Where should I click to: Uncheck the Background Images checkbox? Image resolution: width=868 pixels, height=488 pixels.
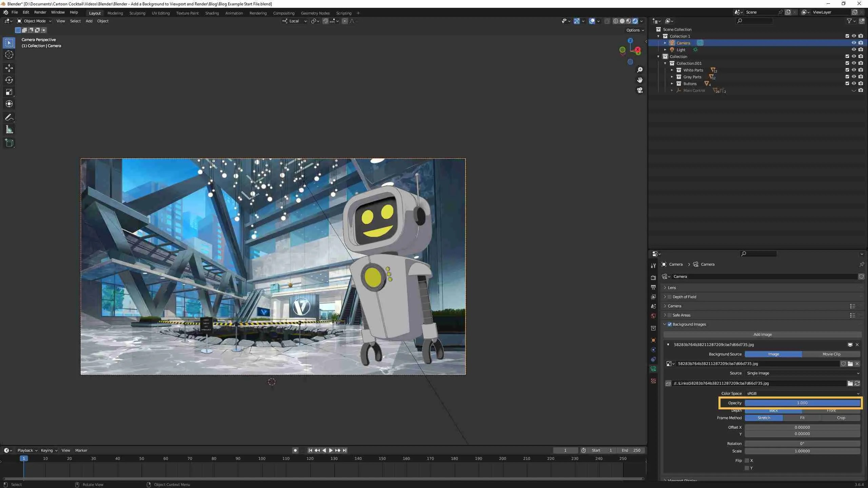click(670, 324)
